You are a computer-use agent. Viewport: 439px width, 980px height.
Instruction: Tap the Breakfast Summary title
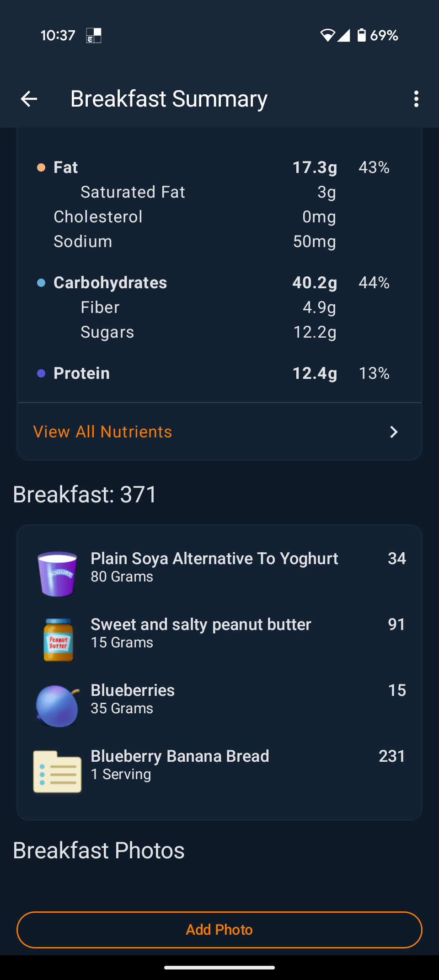tap(169, 99)
